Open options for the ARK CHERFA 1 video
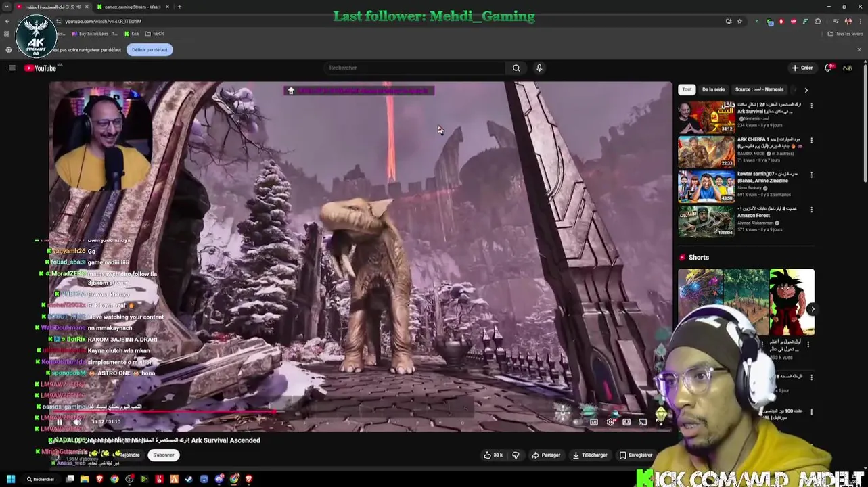Image resolution: width=868 pixels, height=487 pixels. [x=811, y=140]
